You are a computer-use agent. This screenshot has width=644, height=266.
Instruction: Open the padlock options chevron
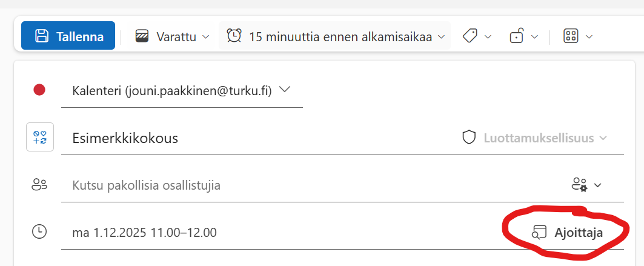coord(534,36)
